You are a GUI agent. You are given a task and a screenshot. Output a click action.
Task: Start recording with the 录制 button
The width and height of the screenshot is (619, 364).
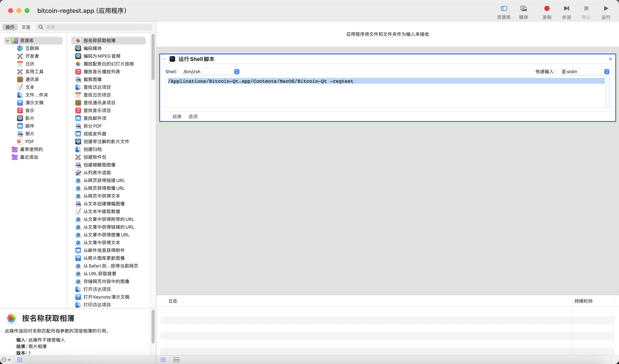pos(547,12)
